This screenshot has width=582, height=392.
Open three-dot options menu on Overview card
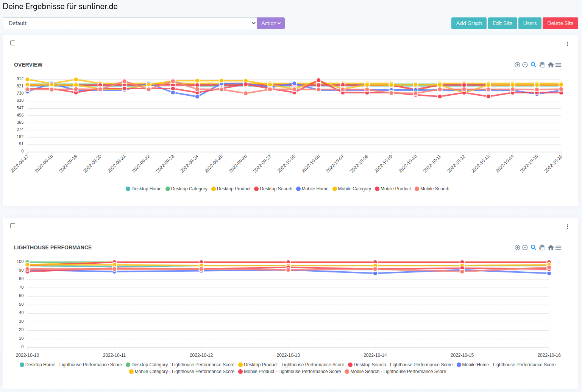568,44
